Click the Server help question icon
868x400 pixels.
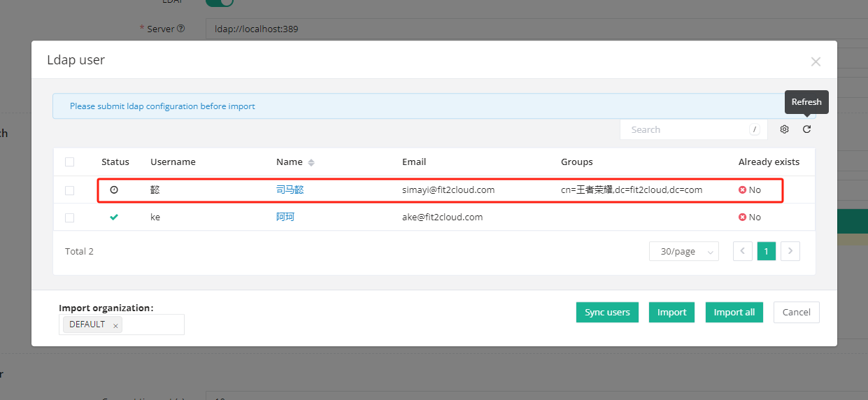(x=181, y=29)
